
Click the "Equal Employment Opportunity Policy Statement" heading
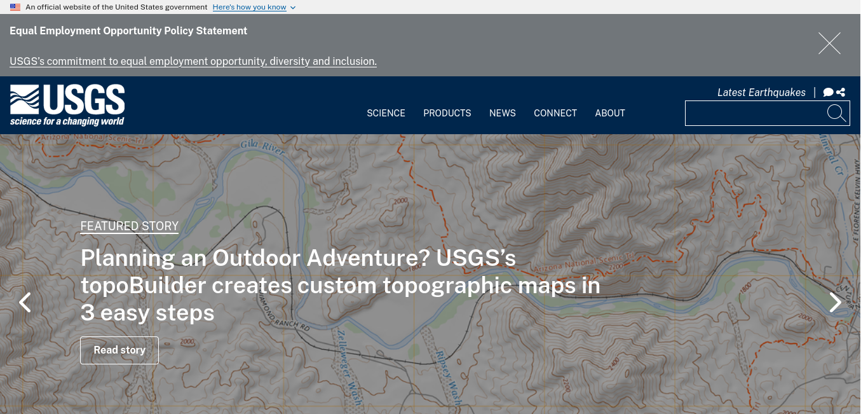(128, 31)
